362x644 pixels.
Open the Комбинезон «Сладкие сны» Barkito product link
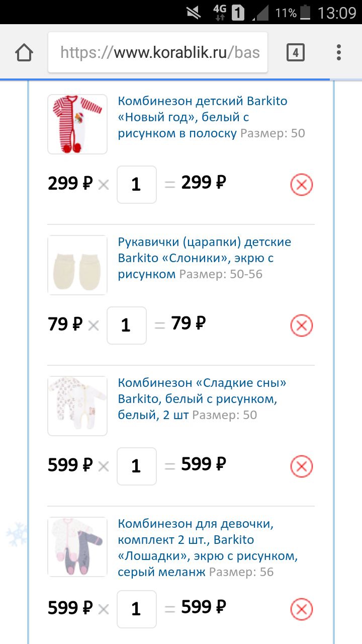202,399
